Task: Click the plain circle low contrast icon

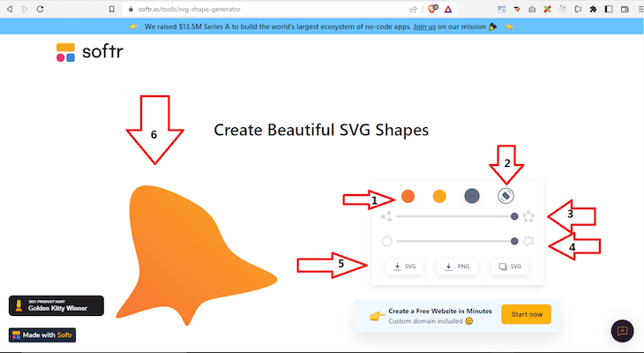Action: click(x=387, y=241)
